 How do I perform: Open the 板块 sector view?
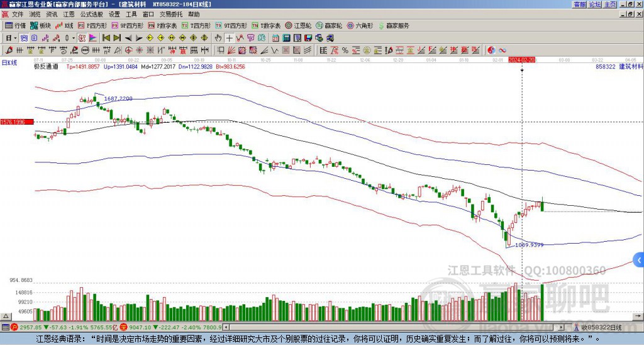point(40,25)
